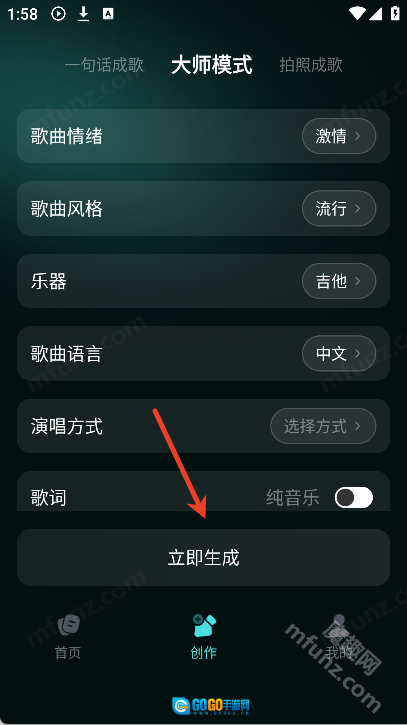Open the 激情 mood selector

tap(339, 136)
